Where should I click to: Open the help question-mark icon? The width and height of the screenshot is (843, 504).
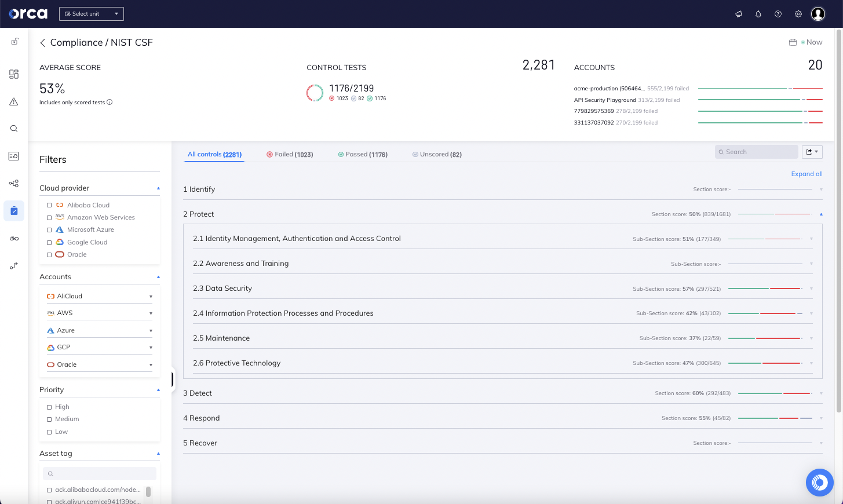coord(778,13)
